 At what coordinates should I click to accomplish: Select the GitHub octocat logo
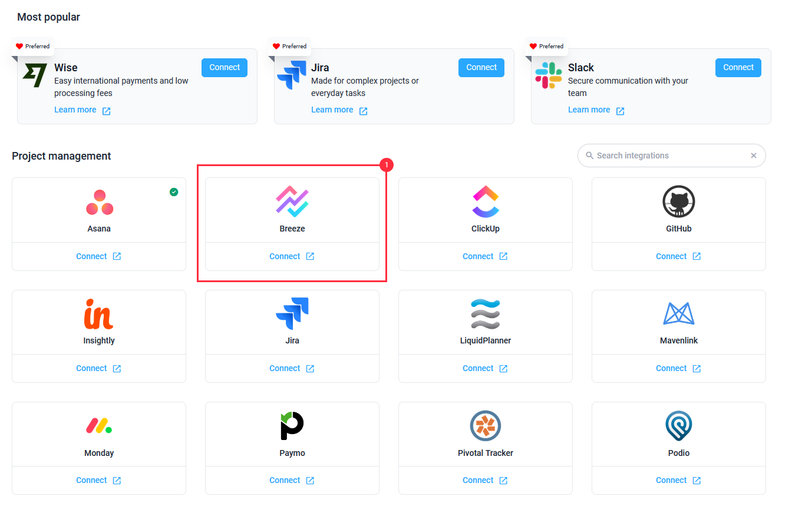point(679,201)
